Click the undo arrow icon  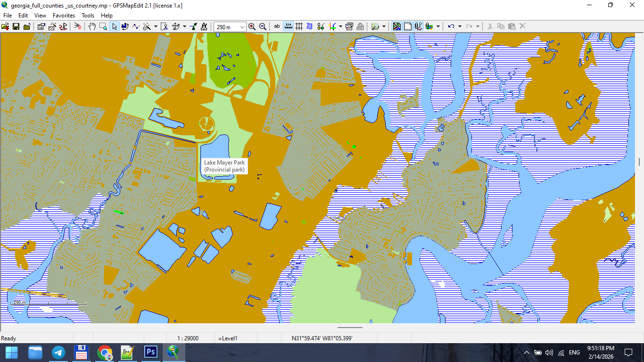point(451,26)
